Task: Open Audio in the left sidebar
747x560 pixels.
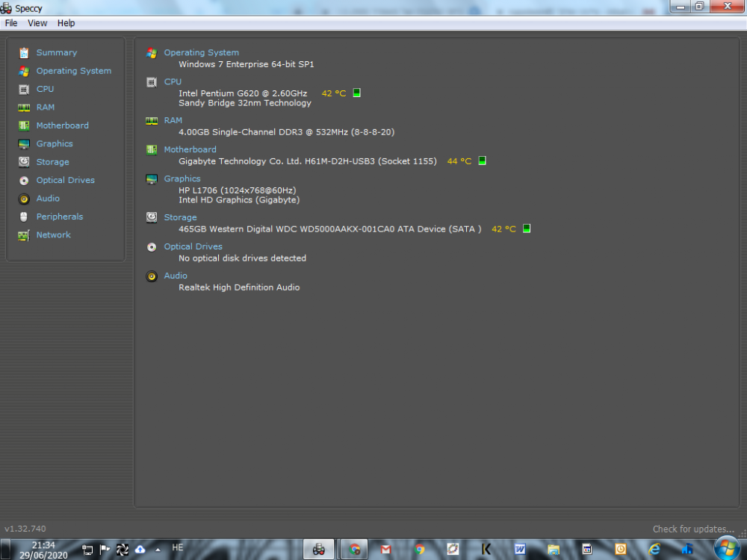Action: (48, 199)
